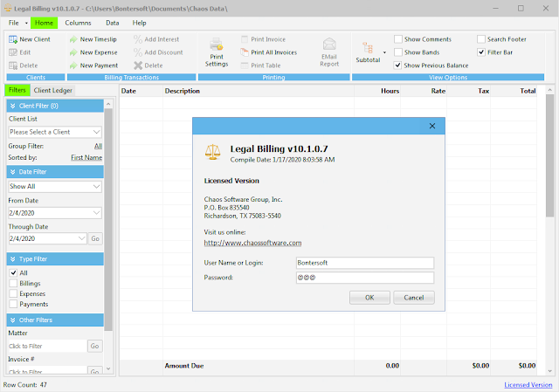The width and height of the screenshot is (559, 392).
Task: Close the About dialog with X
Action: (x=432, y=126)
